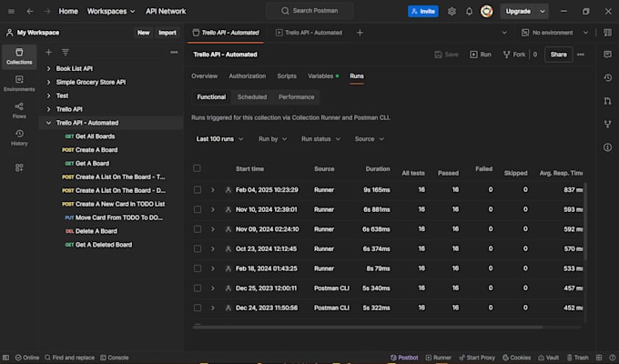Open Postbot in the status bar
This screenshot has width=619, height=364.
[403, 358]
